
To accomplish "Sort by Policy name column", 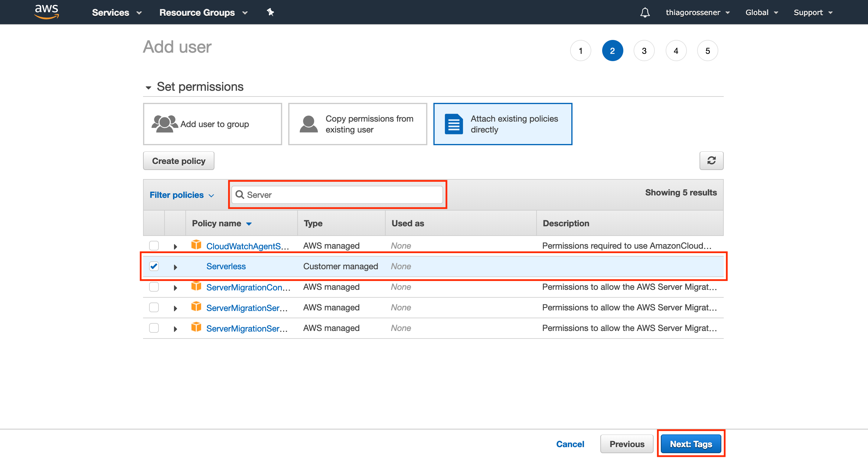I will pos(222,223).
